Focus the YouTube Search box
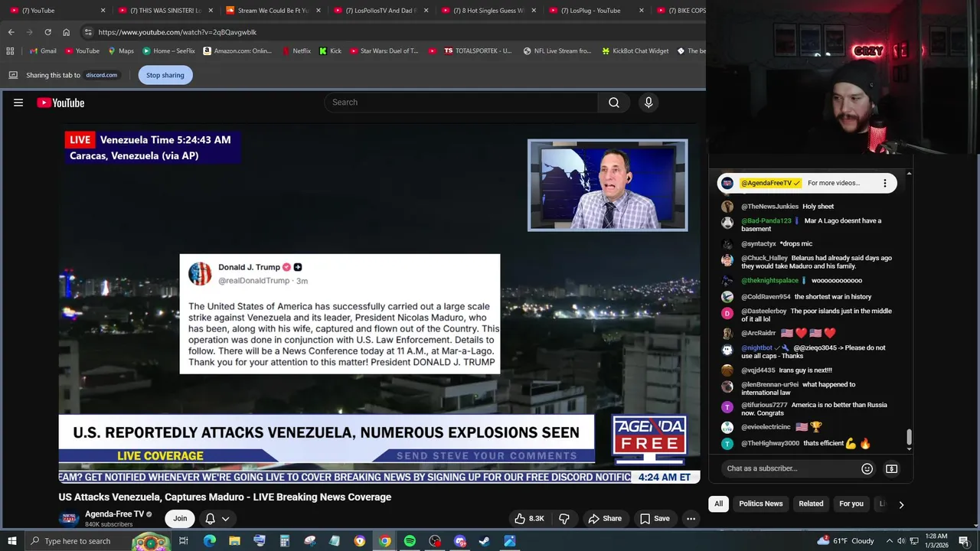The image size is (980, 551). click(461, 103)
